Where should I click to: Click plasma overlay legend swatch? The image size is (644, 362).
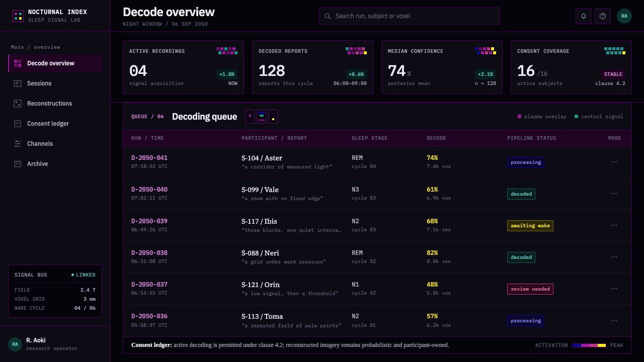tap(520, 117)
